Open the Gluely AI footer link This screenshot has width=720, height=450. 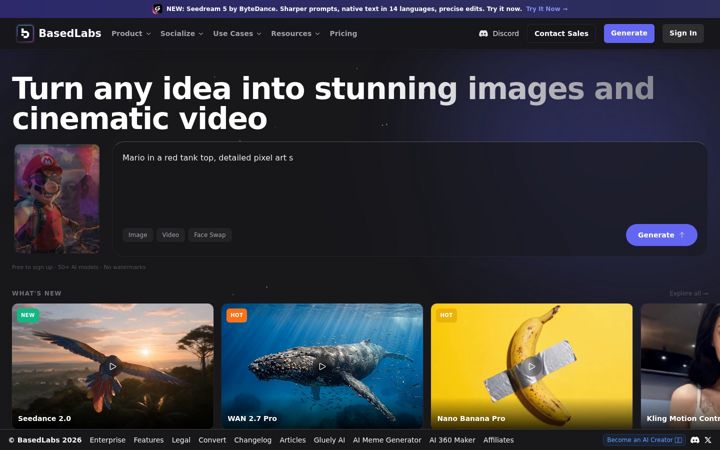click(329, 440)
